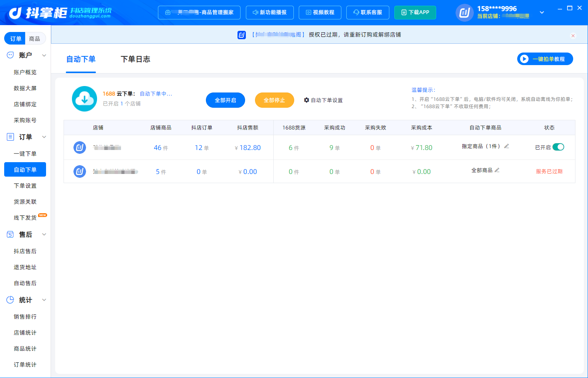Screen dimensions: 588x378
Task: Click the play icon in 一键拍单教程
Action: (524, 59)
